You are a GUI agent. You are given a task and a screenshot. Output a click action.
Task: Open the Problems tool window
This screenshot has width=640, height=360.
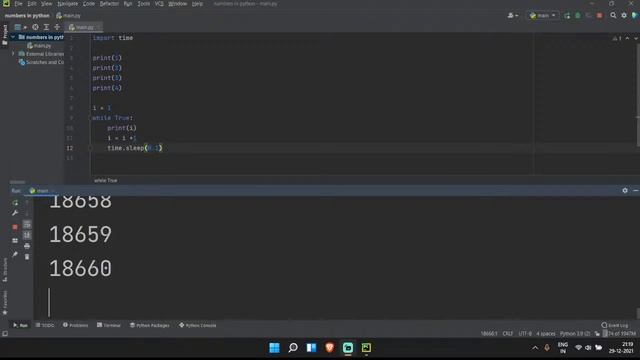76,325
